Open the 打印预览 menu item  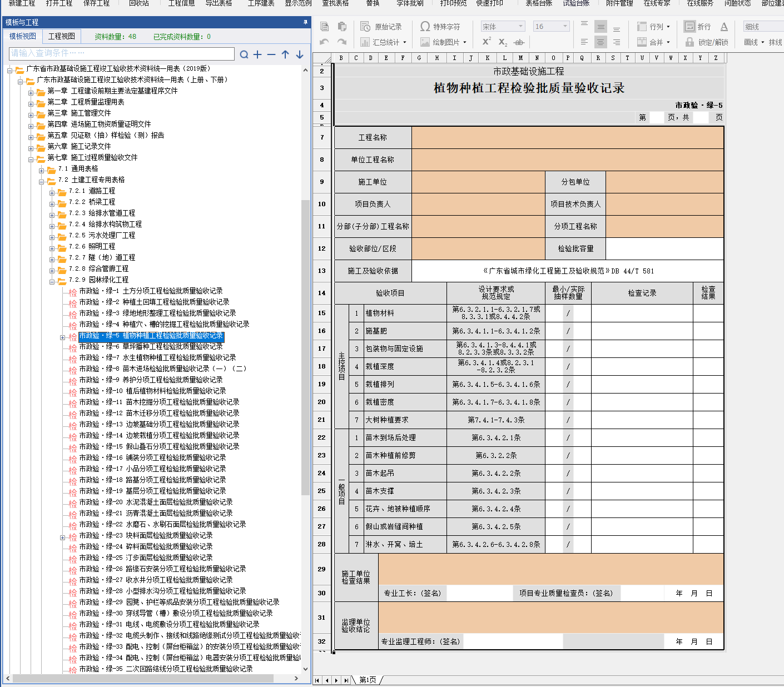pyautogui.click(x=453, y=3)
